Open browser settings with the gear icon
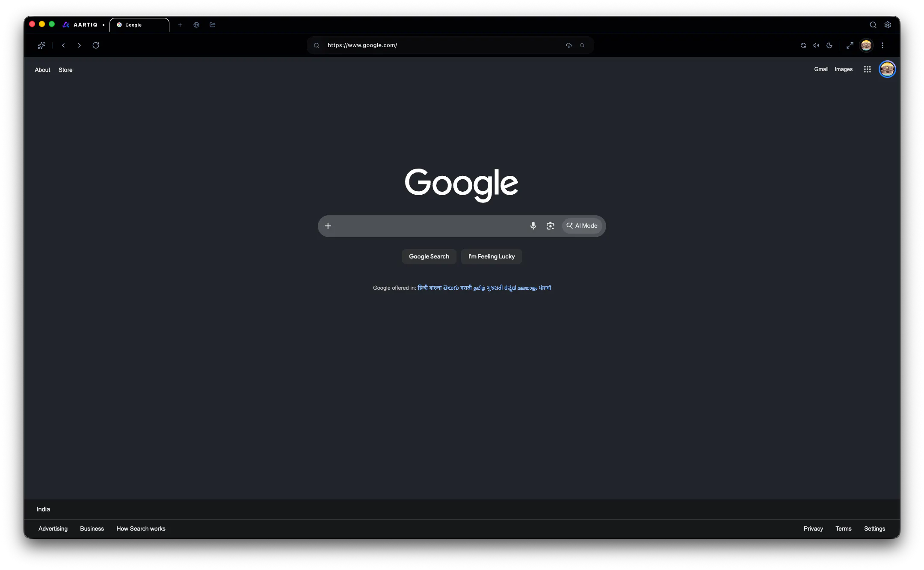This screenshot has height=570, width=924. tap(888, 25)
